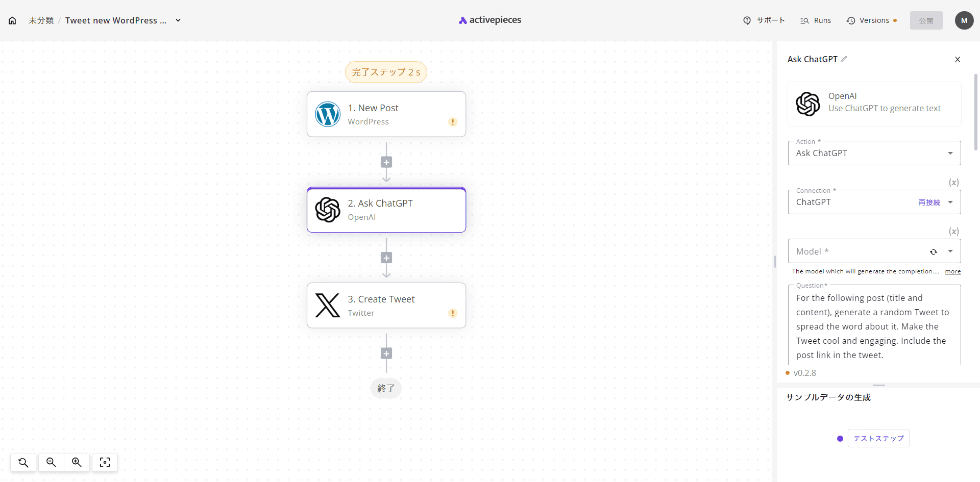Open flow name dropdown chevron

pyautogui.click(x=178, y=20)
